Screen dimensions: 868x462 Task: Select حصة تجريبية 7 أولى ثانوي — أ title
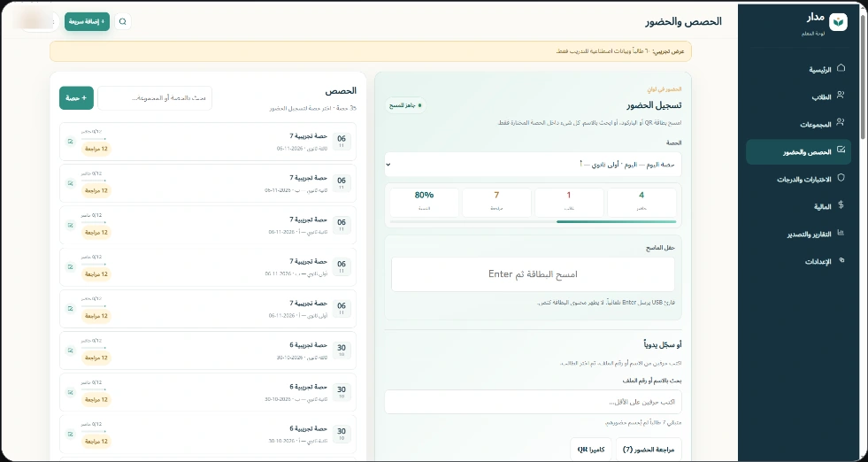pyautogui.click(x=308, y=304)
